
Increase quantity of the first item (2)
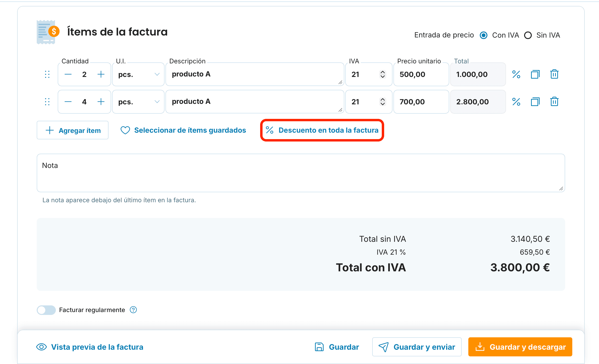pyautogui.click(x=101, y=74)
